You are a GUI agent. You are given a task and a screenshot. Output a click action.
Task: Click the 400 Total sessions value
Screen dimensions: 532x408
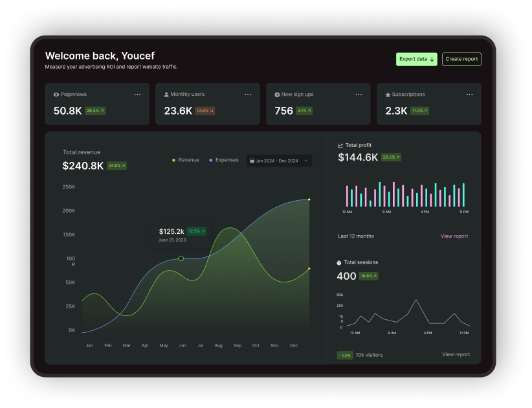coord(346,276)
